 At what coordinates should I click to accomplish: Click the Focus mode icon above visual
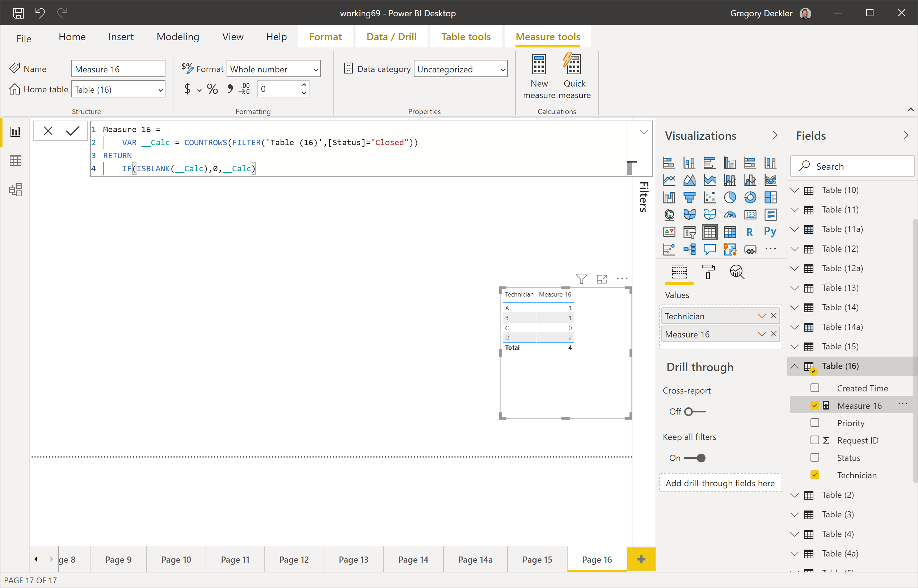tap(602, 279)
